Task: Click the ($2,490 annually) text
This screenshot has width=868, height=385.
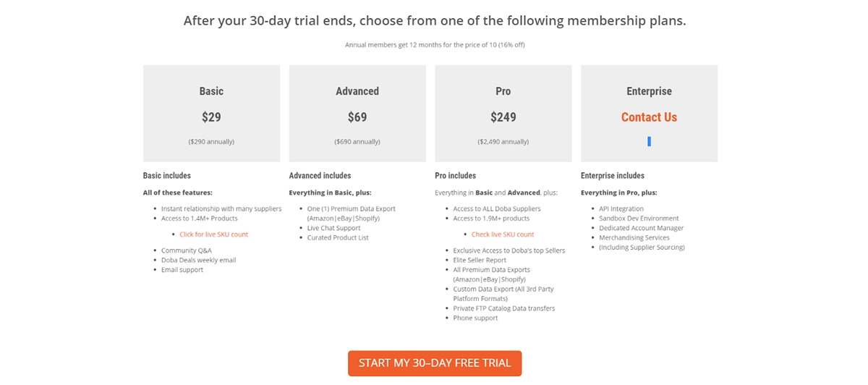Action: (x=503, y=142)
